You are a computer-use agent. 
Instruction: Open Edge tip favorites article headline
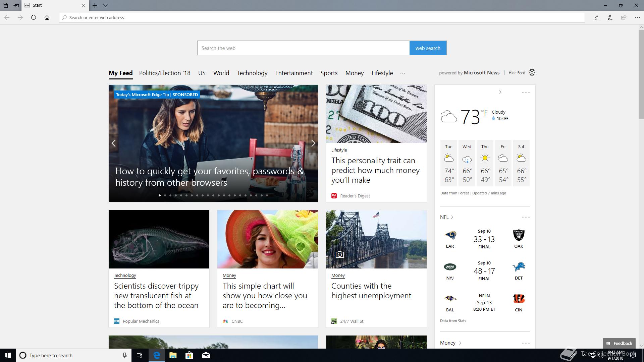pyautogui.click(x=209, y=177)
